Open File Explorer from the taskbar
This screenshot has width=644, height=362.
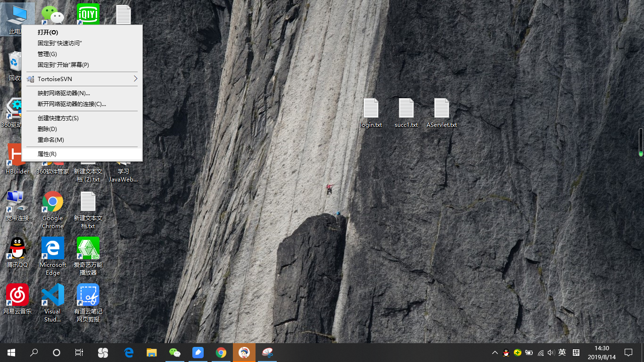pos(151,353)
